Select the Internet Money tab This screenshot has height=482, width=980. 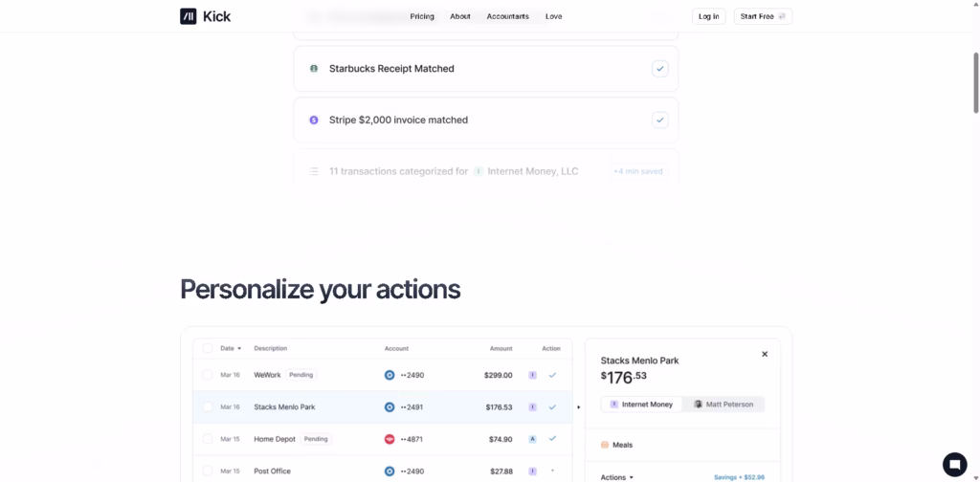[x=642, y=405]
